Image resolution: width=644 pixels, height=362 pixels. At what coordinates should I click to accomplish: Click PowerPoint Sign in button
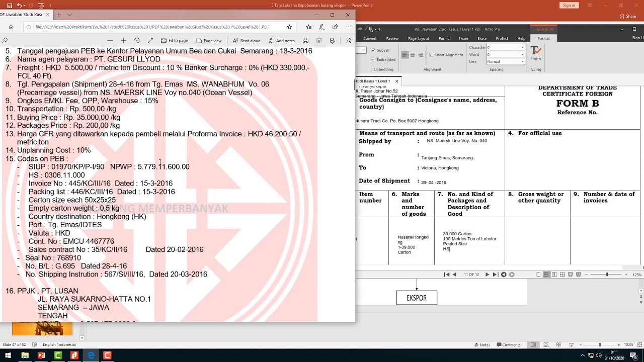569,5
